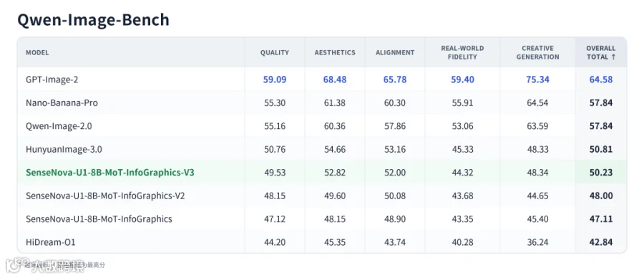This screenshot has width=644, height=278.
Task: Open the SenseNova-U1-8B-MoT-InfoGraphics-V3 model link
Action: [x=110, y=172]
